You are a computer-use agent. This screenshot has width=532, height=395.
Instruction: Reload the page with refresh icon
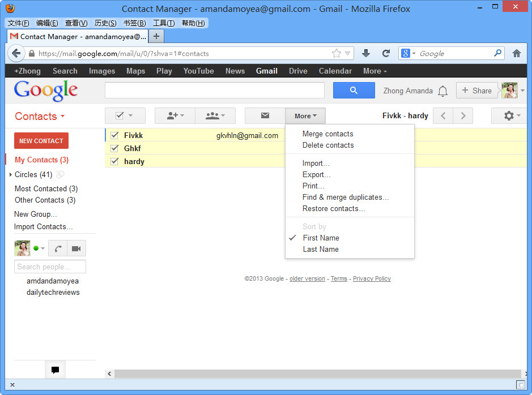[386, 53]
